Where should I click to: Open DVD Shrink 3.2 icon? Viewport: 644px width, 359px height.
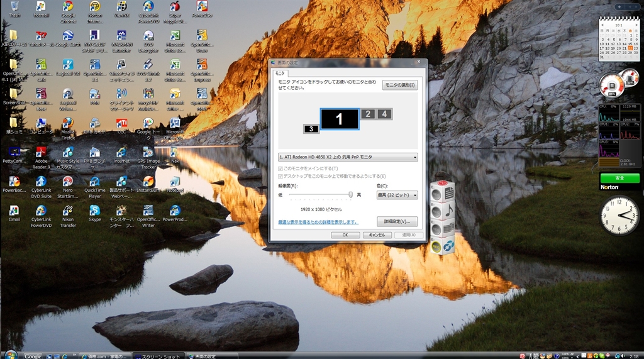click(148, 70)
